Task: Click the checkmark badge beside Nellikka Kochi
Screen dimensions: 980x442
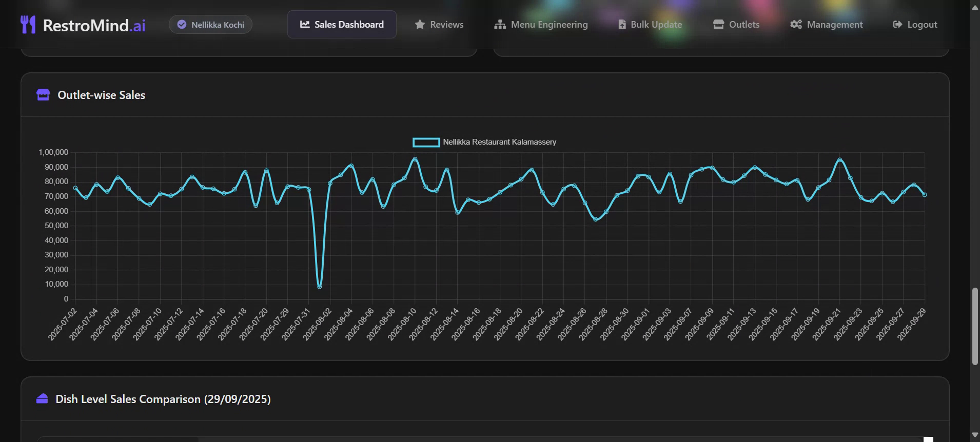Action: coord(182,25)
